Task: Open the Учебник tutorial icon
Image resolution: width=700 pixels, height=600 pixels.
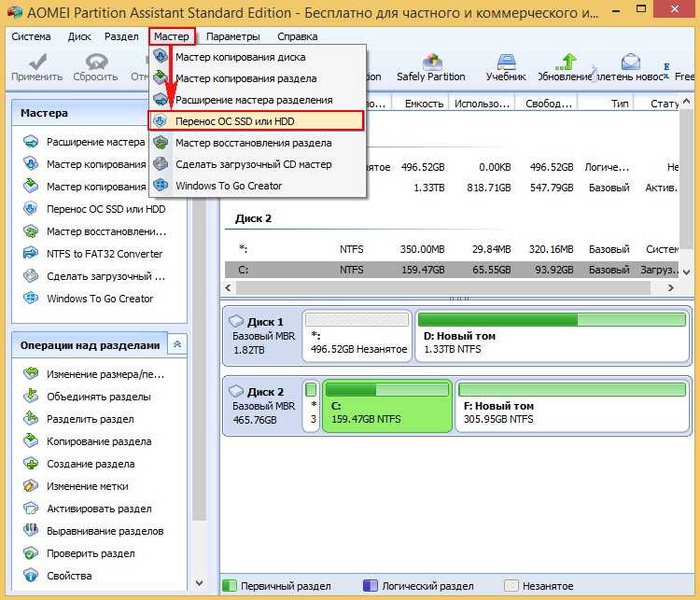Action: point(506,63)
